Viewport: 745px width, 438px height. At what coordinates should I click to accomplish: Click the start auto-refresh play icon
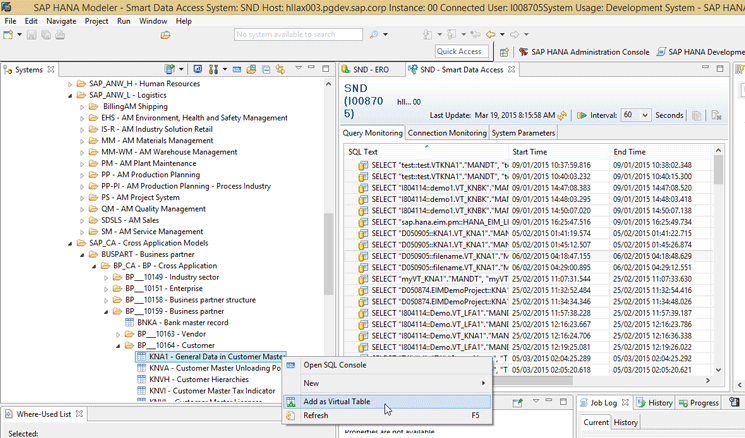[582, 115]
